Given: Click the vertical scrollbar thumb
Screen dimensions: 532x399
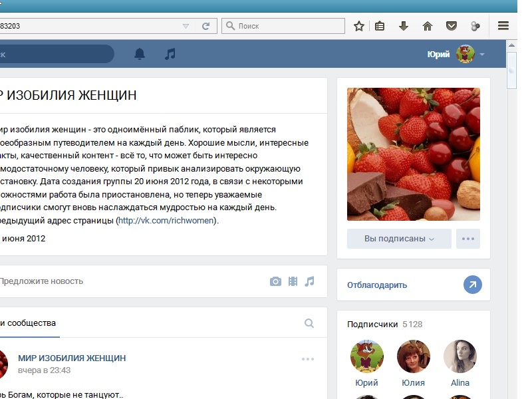Looking at the screenshot, I should (511, 70).
